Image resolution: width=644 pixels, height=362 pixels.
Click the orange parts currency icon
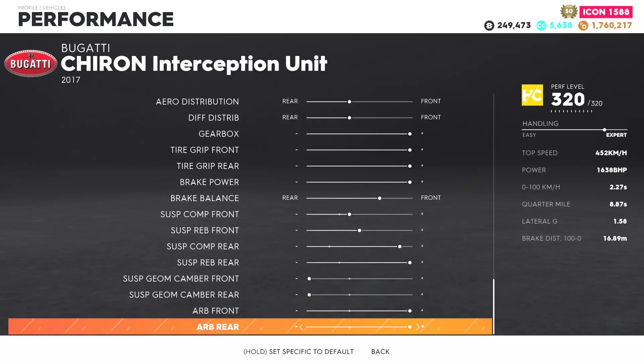583,25
